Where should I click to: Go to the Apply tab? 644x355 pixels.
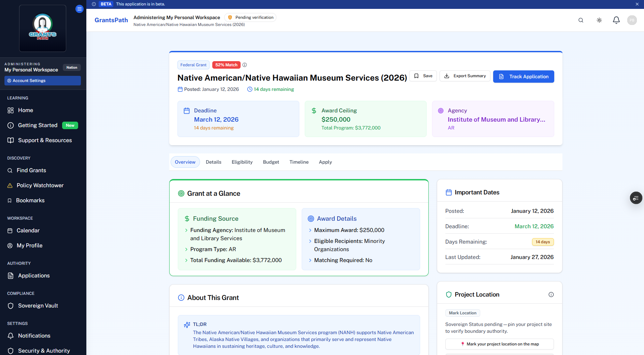pyautogui.click(x=326, y=162)
